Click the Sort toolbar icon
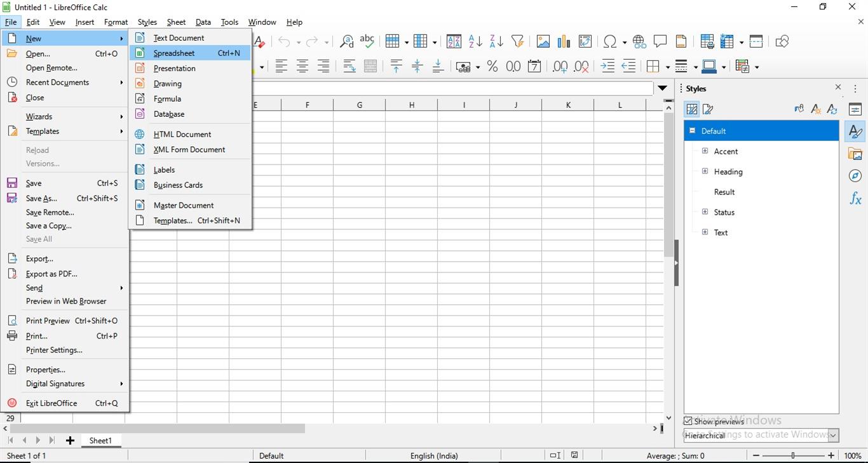The image size is (868, 463). 454,41
